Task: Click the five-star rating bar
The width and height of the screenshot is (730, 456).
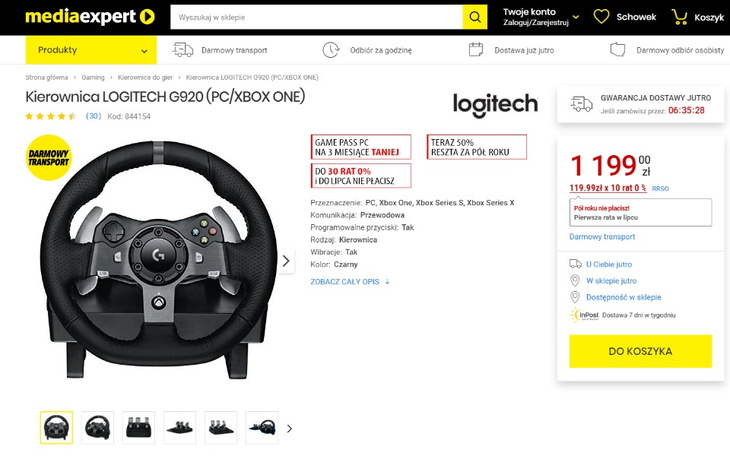Action: coord(50,116)
